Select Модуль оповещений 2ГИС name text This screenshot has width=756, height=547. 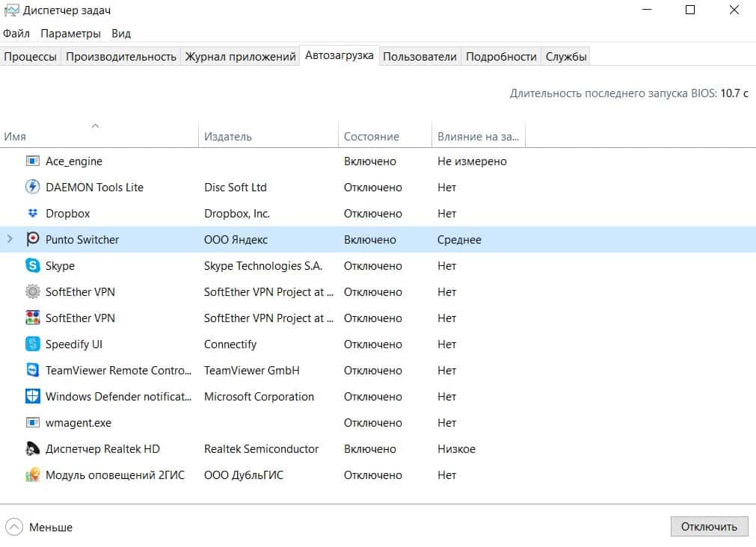point(114,475)
